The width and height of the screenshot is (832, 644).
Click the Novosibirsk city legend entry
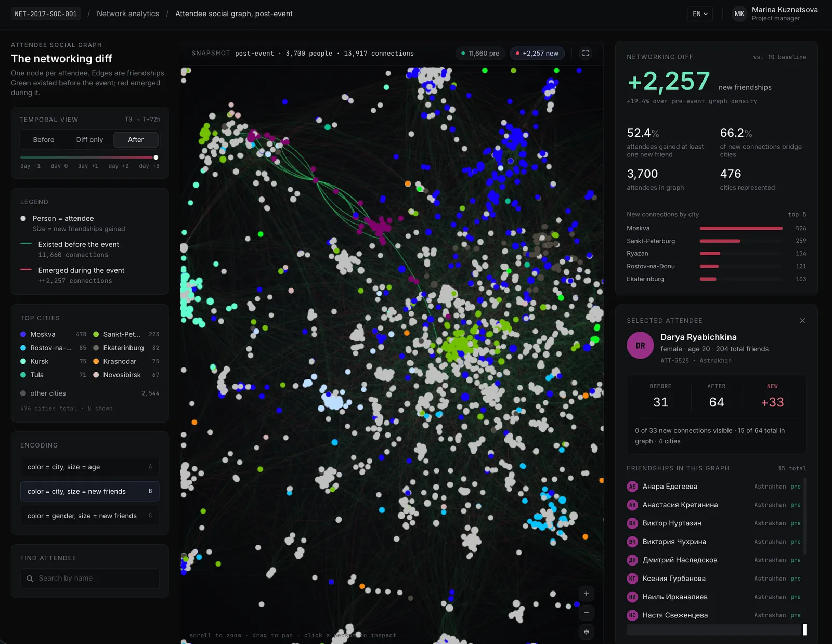[126, 375]
